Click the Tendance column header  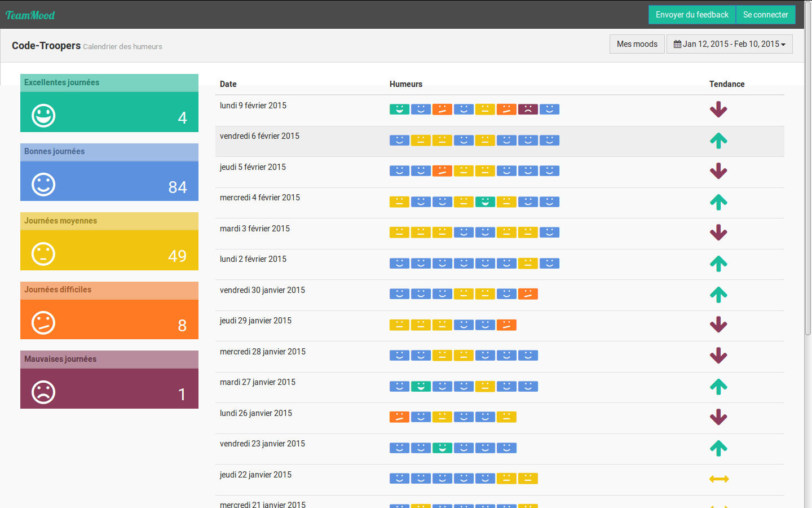click(727, 84)
